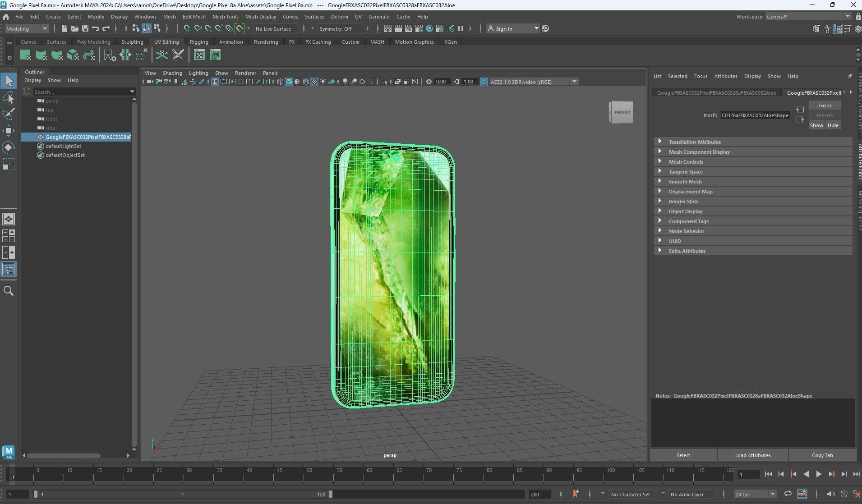Open the viewport Shading menu
This screenshot has width=862, height=504.
[x=172, y=73]
